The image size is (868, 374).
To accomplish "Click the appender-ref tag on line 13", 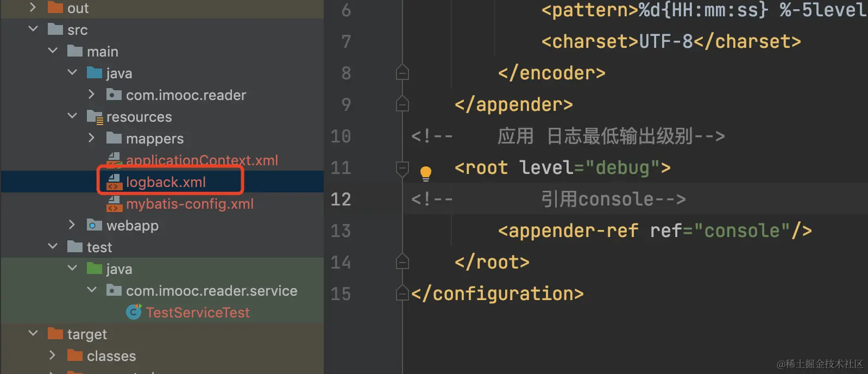I will 568,231.
